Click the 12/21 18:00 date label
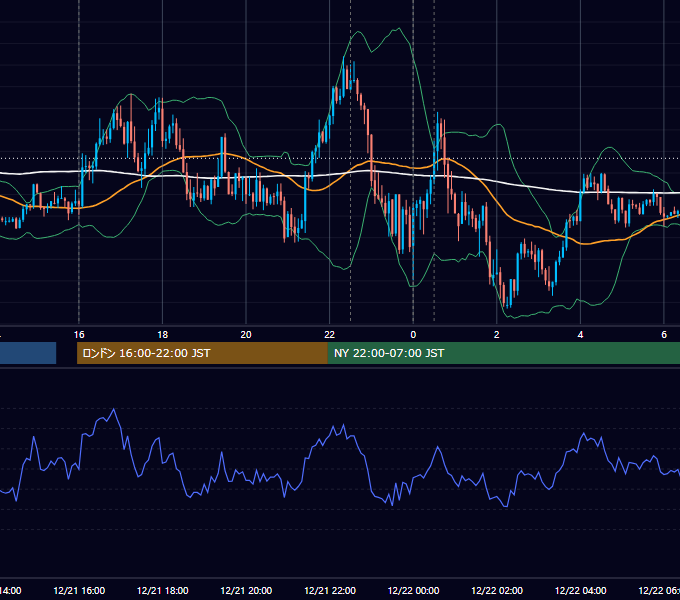680x600 pixels. (x=163, y=591)
